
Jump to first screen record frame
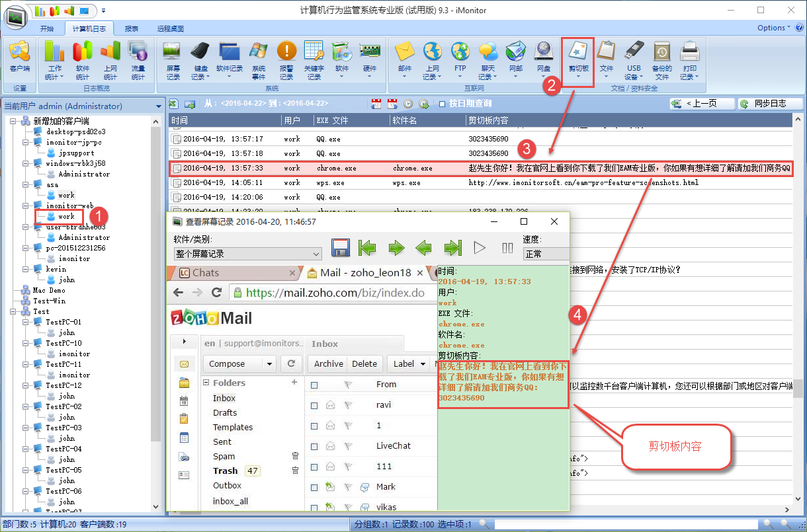[367, 248]
